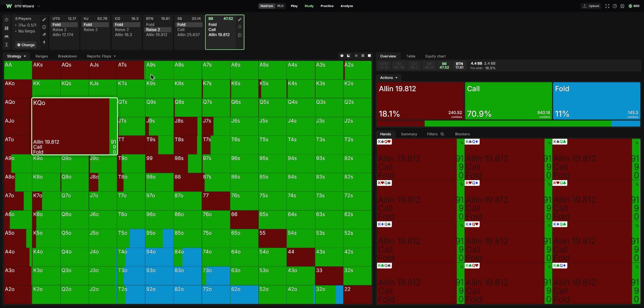Go to the Practice section
The height and width of the screenshot is (308, 644).
[x=327, y=6]
